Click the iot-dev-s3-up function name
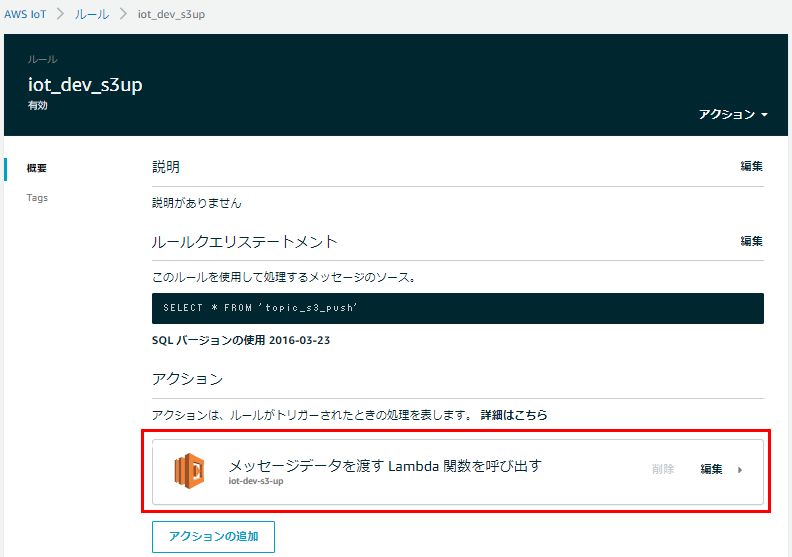This screenshot has height=557, width=792. coord(256,481)
